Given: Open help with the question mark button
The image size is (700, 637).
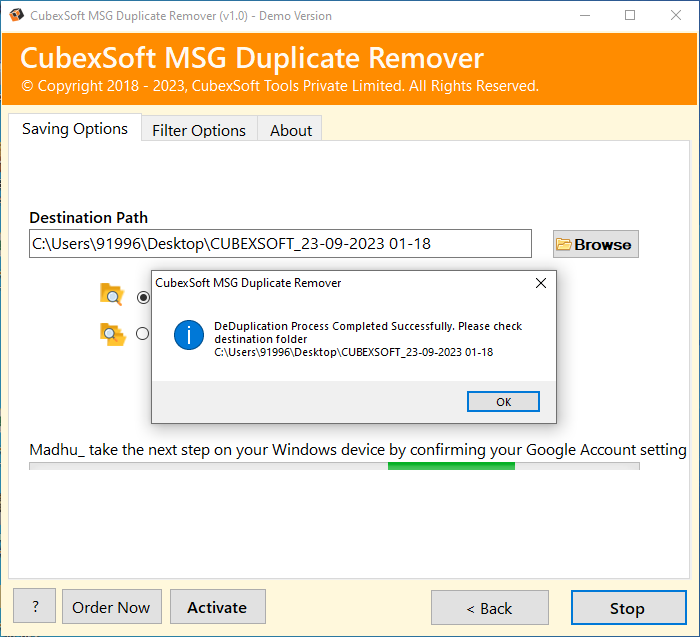Looking at the screenshot, I should [x=35, y=606].
